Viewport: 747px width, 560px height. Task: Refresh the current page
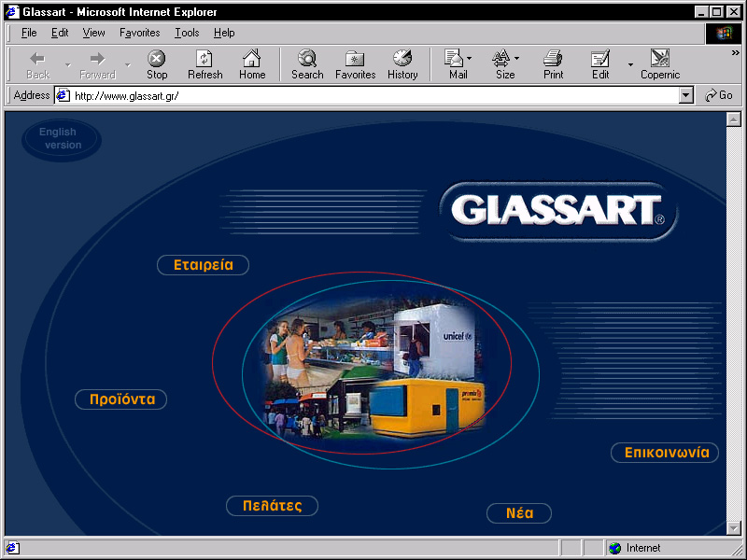coord(204,64)
